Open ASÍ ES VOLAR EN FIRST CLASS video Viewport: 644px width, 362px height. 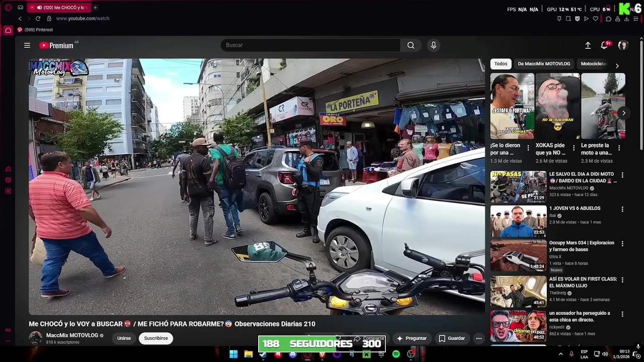coord(583,282)
